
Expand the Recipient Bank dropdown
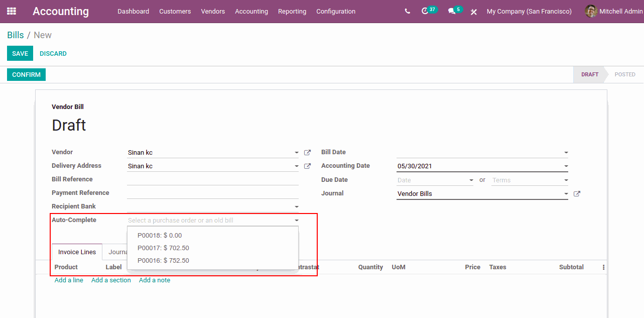pyautogui.click(x=296, y=206)
